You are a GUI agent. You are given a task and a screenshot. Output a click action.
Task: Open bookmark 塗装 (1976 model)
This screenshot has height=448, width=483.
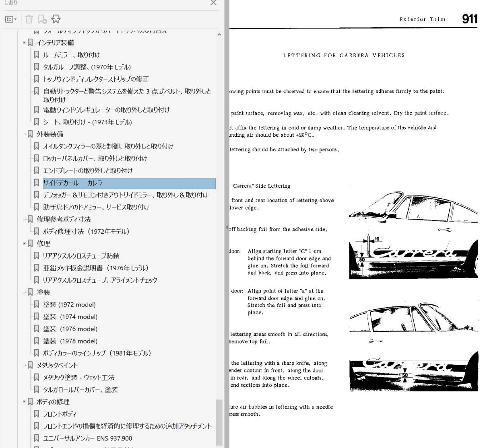click(70, 329)
